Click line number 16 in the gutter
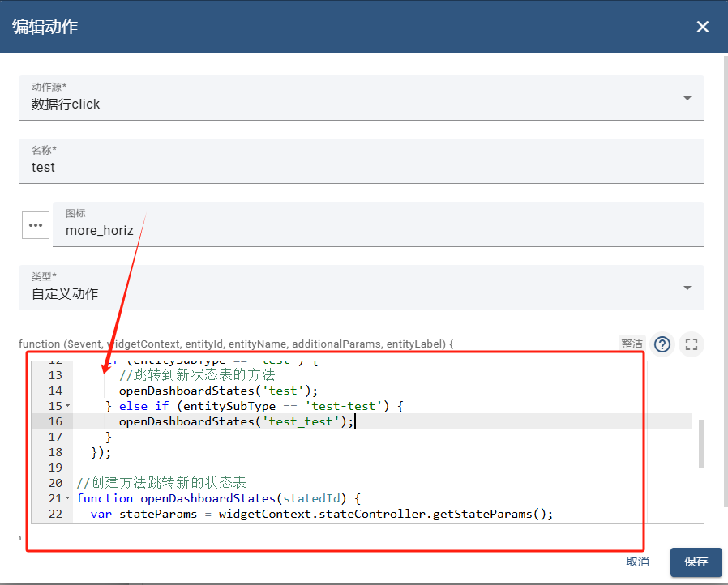 [x=55, y=421]
